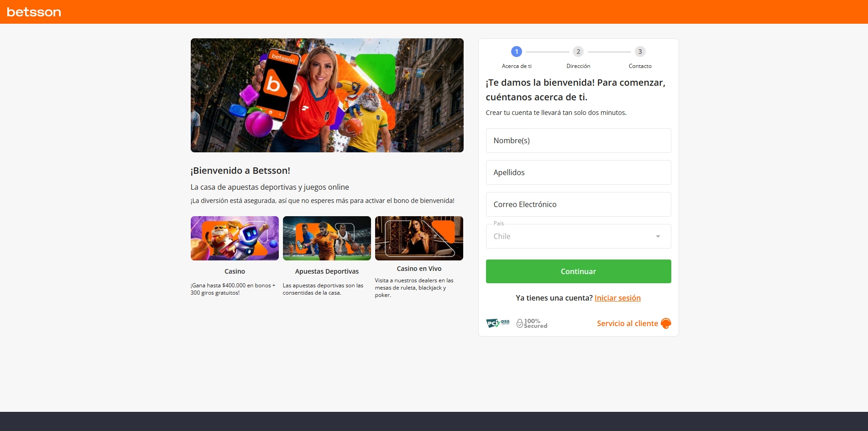Open Servicio al cliente link
The width and height of the screenshot is (868, 431).
pyautogui.click(x=627, y=323)
